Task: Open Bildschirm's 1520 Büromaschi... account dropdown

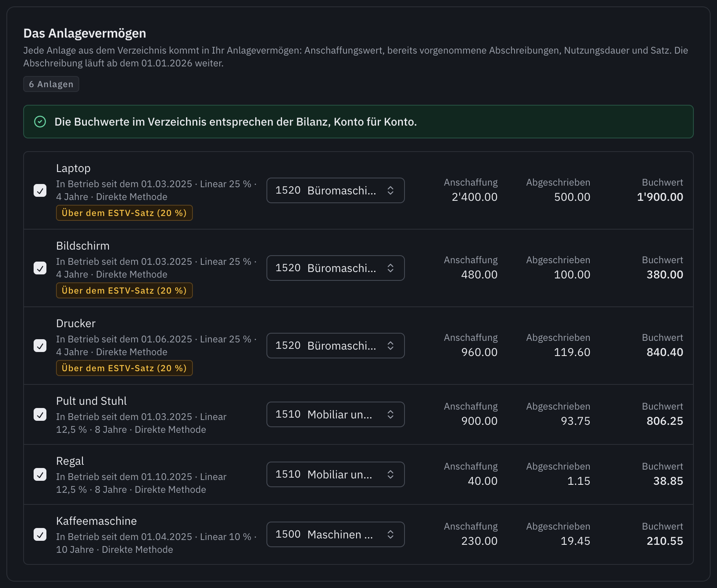Action: 335,268
